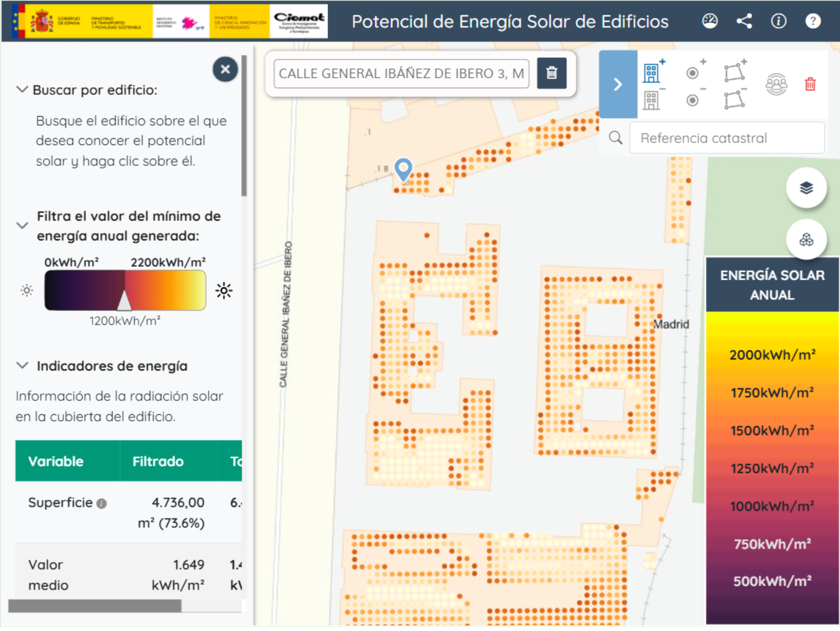The width and height of the screenshot is (840, 631).
Task: Collapse the 'Filtra el valor del mínimo' section
Action: pyautogui.click(x=22, y=226)
